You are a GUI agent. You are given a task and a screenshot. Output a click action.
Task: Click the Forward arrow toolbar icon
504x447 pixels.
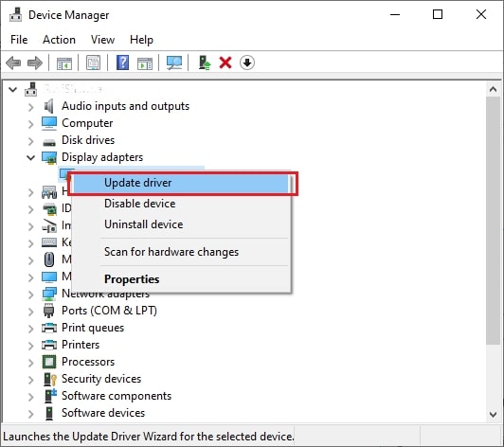35,63
